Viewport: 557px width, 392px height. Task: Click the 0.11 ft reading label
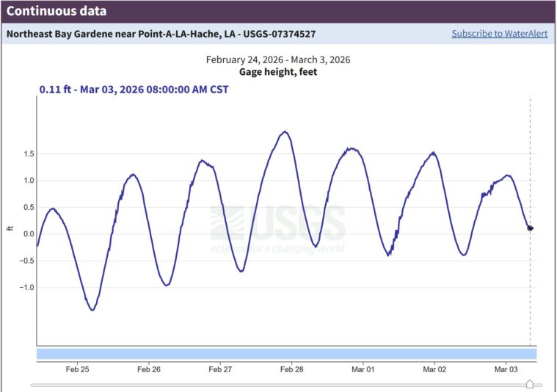pyautogui.click(x=134, y=90)
